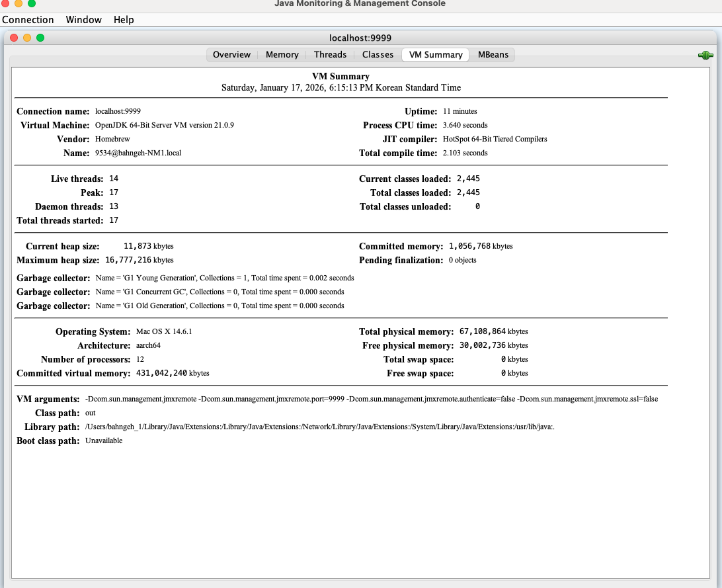Click the Saturday, January 17, 2026 timestamp line

pyautogui.click(x=341, y=87)
